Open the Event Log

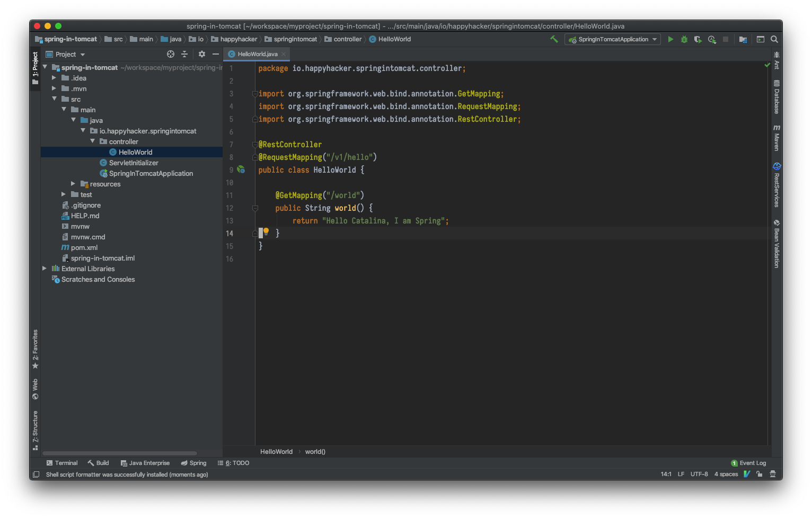click(748, 463)
